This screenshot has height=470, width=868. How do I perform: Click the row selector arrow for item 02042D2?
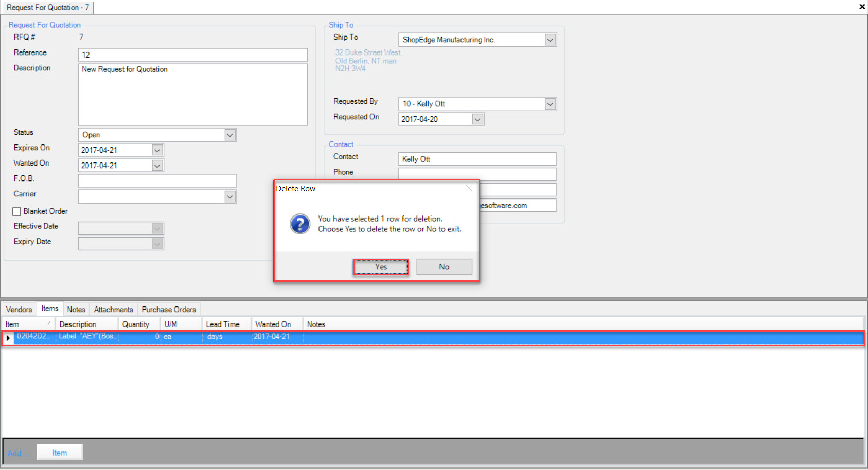[x=8, y=338]
